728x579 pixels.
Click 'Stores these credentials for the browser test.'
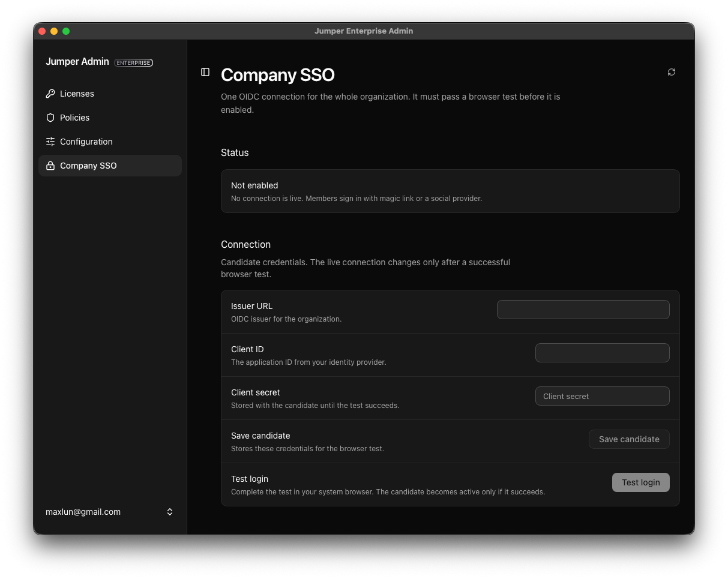pos(307,449)
